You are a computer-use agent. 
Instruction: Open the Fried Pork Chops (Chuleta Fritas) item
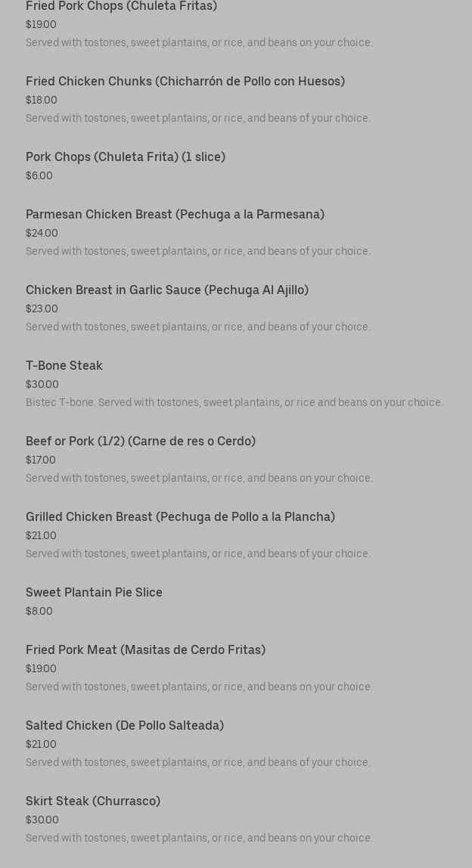pos(121,6)
